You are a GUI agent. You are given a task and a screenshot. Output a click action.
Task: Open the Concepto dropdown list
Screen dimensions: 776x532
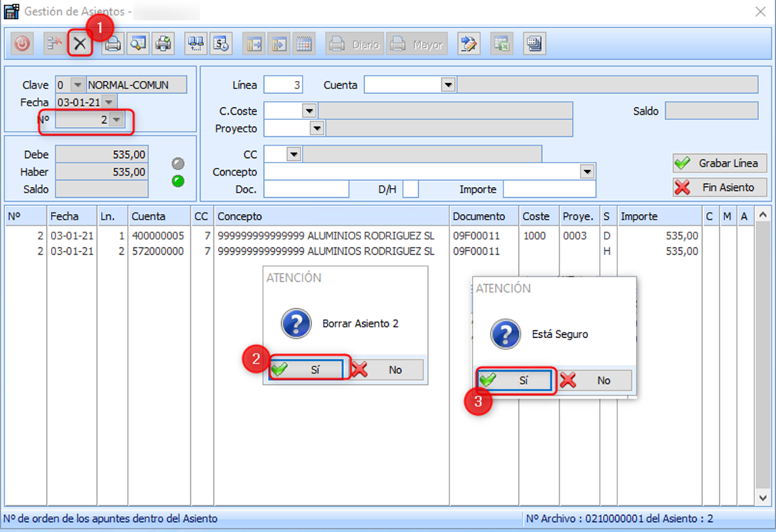587,172
